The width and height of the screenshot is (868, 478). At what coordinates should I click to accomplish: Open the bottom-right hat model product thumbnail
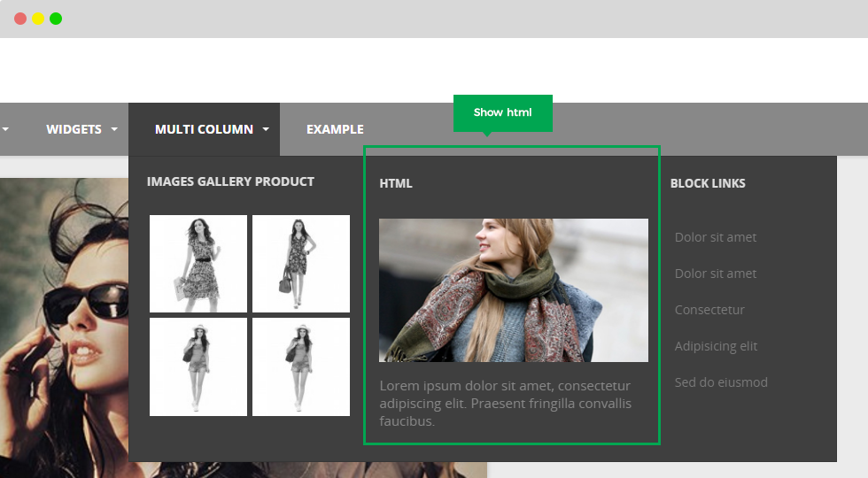click(x=301, y=366)
